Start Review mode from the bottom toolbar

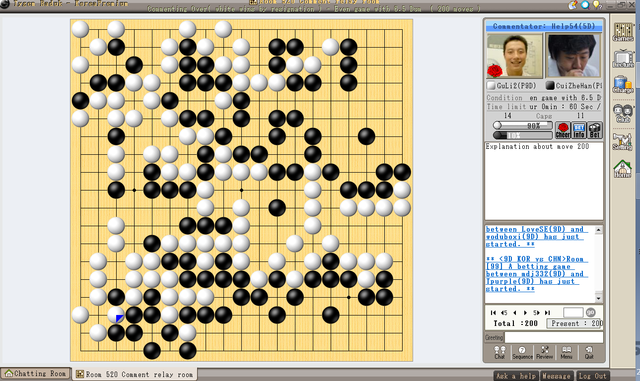click(544, 352)
